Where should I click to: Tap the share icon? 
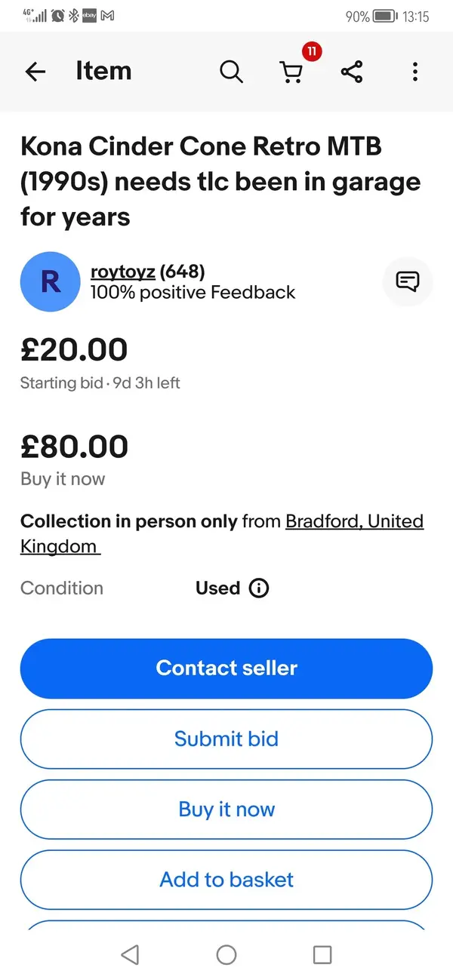pyautogui.click(x=352, y=72)
